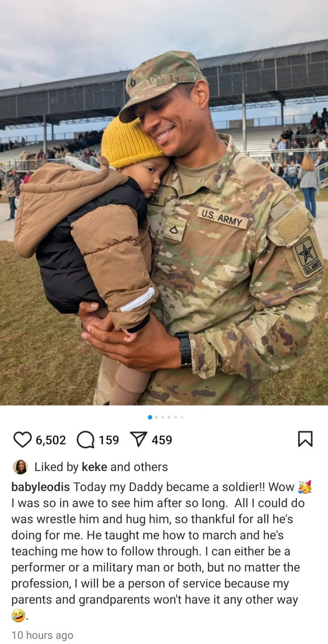Tap the '10 hours ago' timestamp
The height and width of the screenshot is (644, 328).
pyautogui.click(x=42, y=635)
